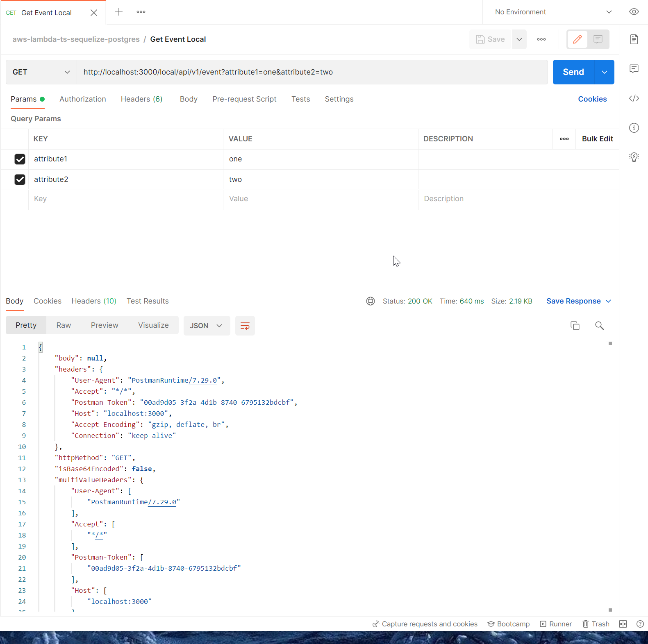
Task: Open the Tests tab
Action: click(301, 99)
